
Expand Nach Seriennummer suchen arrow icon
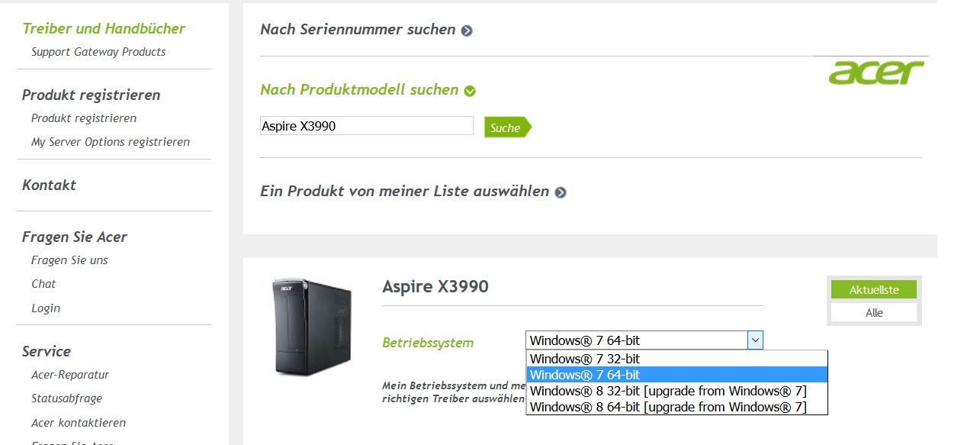click(x=467, y=31)
